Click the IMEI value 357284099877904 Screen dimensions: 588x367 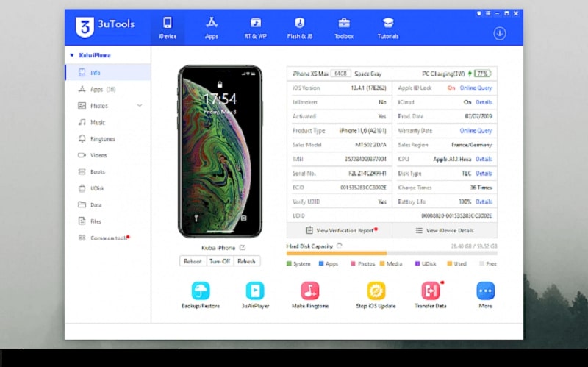point(365,159)
